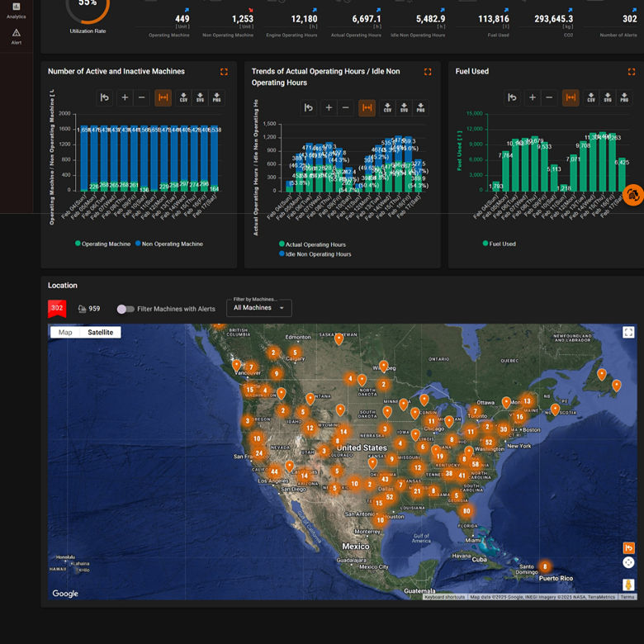
Task: Reset zoom on Active and Inactive Machines chart
Action: click(x=105, y=97)
